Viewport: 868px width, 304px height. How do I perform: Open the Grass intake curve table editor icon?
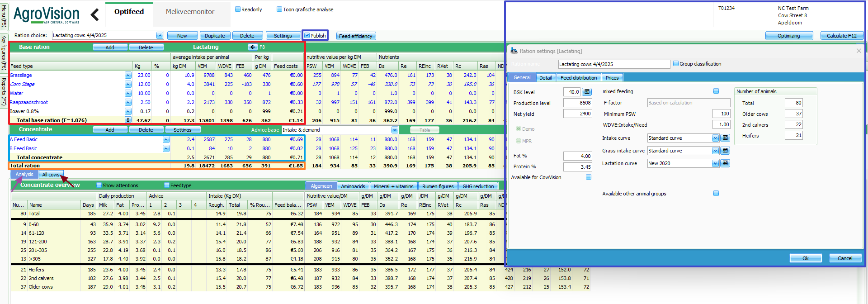[x=725, y=151]
